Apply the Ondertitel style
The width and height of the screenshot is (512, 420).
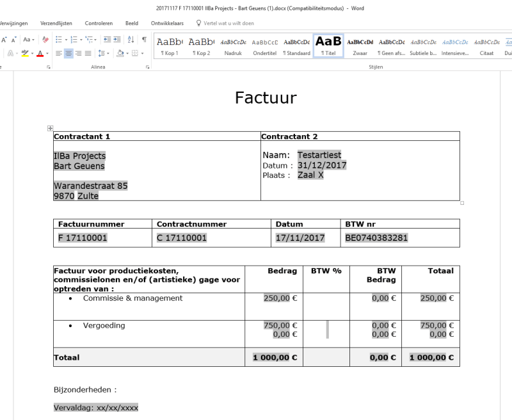[x=264, y=46]
